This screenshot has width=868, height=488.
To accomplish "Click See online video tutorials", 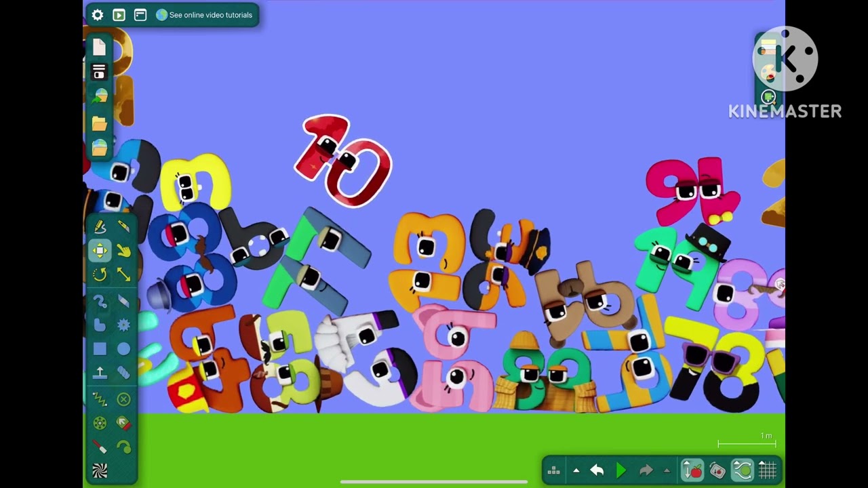I will (x=204, y=15).
